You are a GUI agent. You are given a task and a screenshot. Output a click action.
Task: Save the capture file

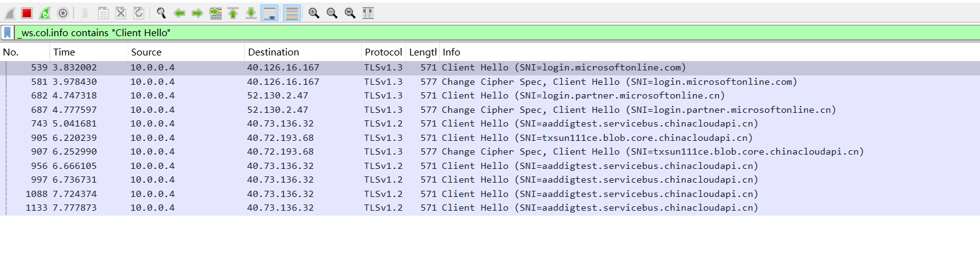click(103, 13)
